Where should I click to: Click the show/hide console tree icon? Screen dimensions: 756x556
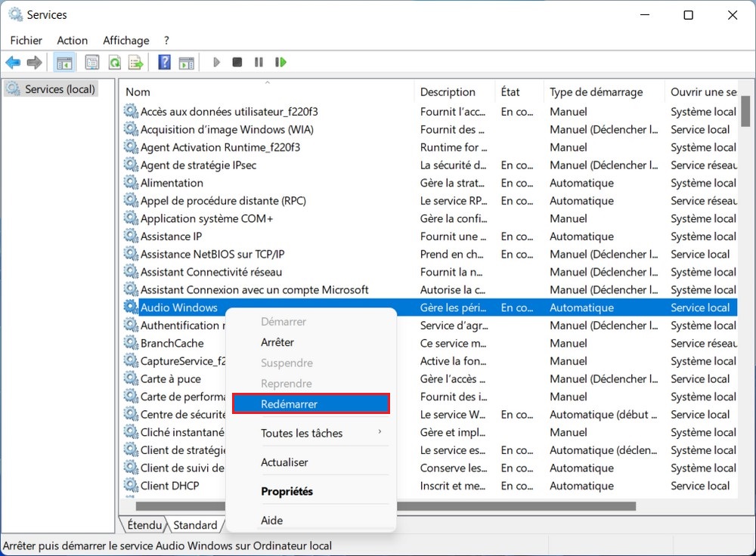[x=64, y=63]
